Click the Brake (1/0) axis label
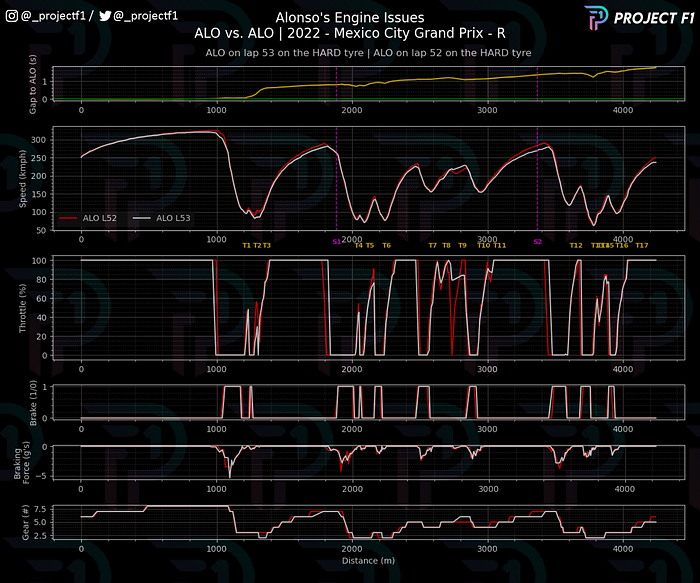700x583 pixels. point(33,403)
